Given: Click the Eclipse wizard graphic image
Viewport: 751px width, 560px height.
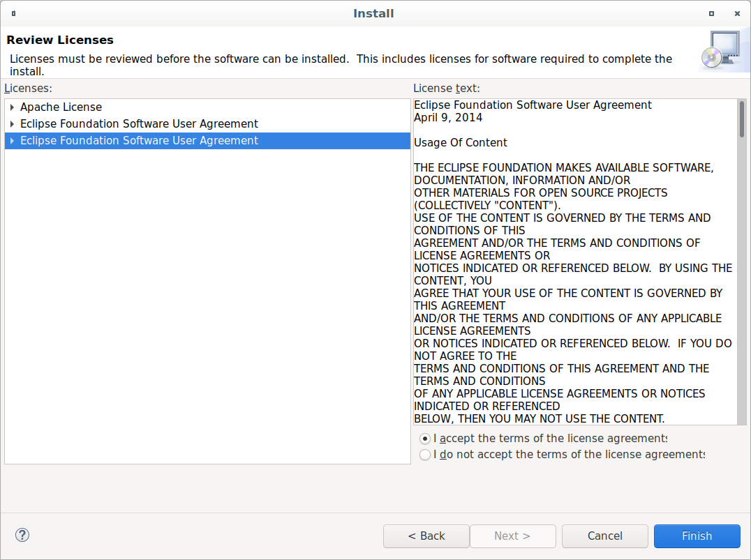Looking at the screenshot, I should pos(723,50).
